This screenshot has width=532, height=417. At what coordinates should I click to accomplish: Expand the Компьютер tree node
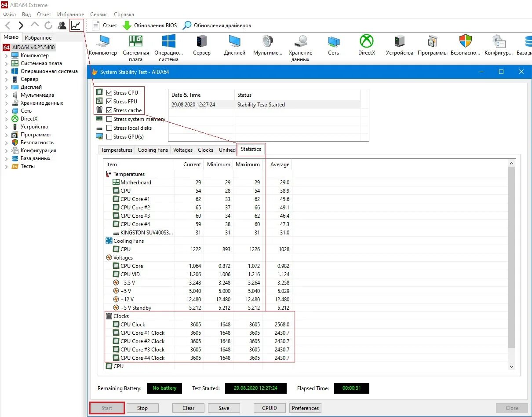click(6, 55)
